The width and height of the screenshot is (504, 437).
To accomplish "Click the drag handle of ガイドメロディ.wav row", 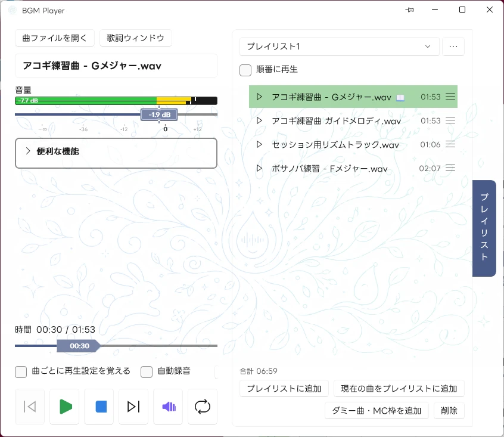I will (450, 120).
